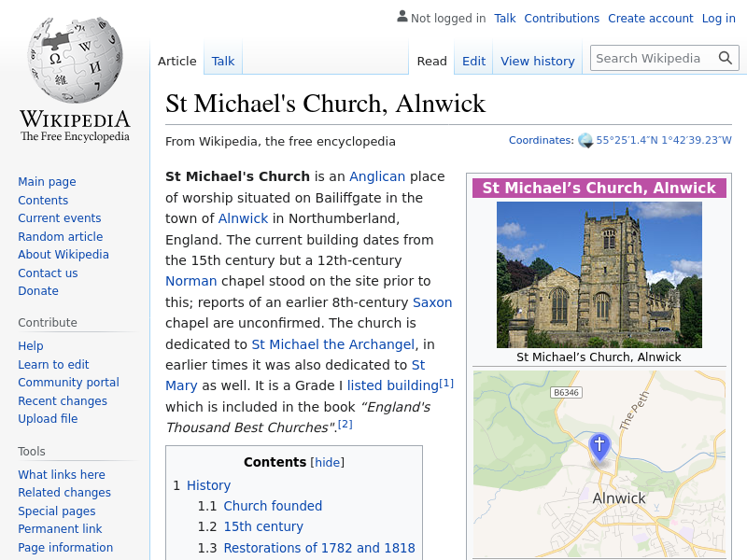
Task: Click the Search Wikipedia input field
Action: pos(654,58)
